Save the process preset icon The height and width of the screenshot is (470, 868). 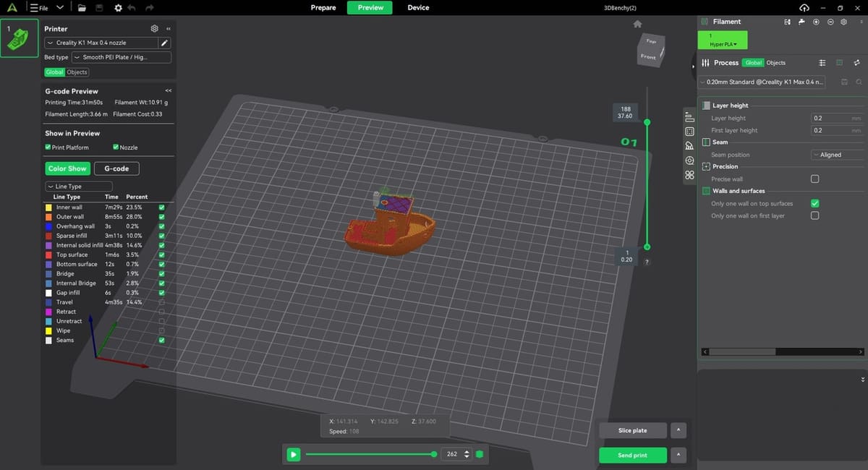tap(845, 82)
